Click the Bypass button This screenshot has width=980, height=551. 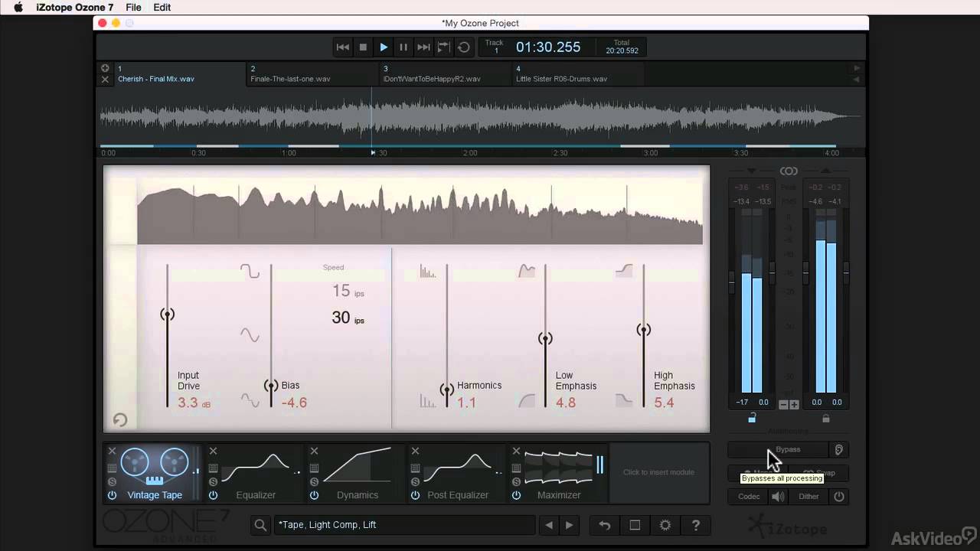pyautogui.click(x=778, y=450)
